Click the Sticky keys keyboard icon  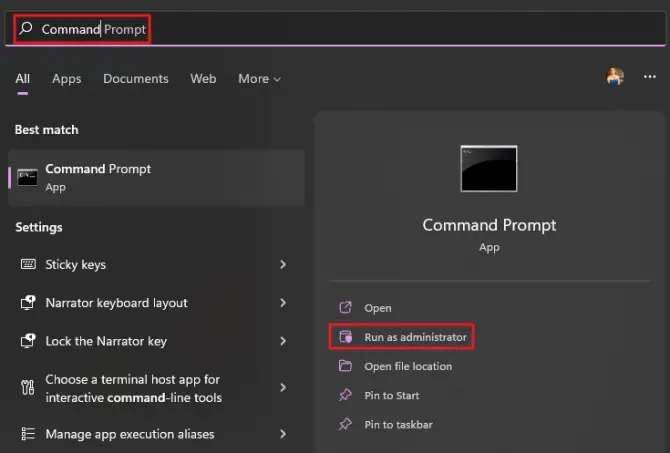click(x=28, y=264)
